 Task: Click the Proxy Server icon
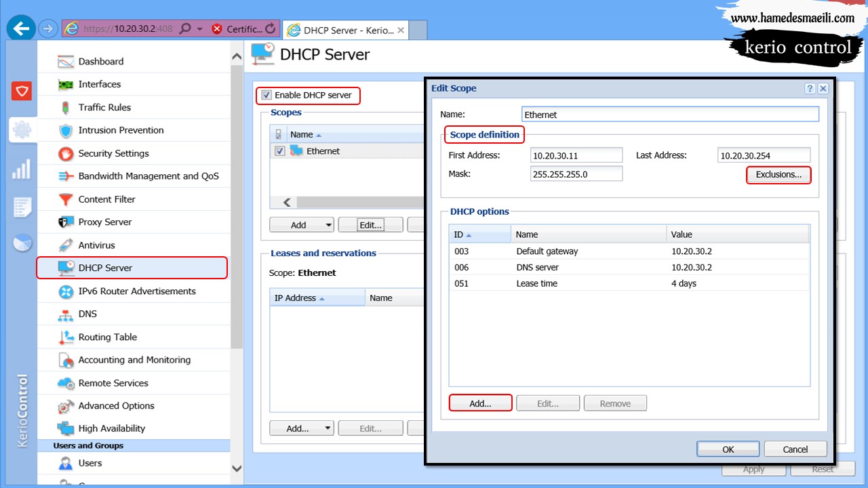point(66,222)
